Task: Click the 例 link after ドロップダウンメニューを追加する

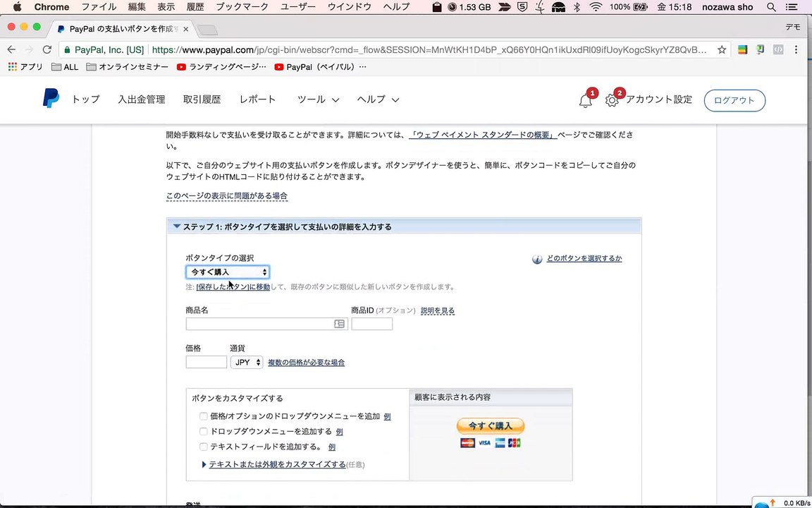Action: 339,431
